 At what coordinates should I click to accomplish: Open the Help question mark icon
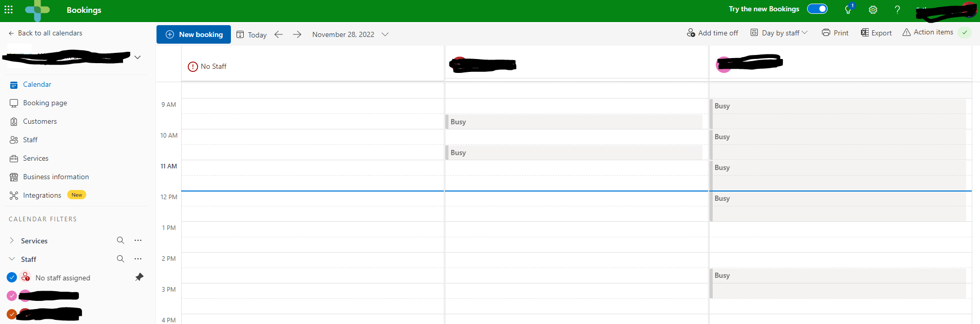(897, 10)
